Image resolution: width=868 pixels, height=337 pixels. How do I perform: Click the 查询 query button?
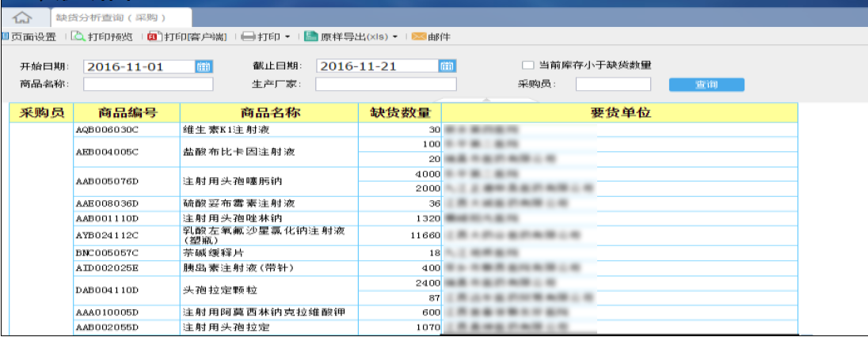click(706, 85)
